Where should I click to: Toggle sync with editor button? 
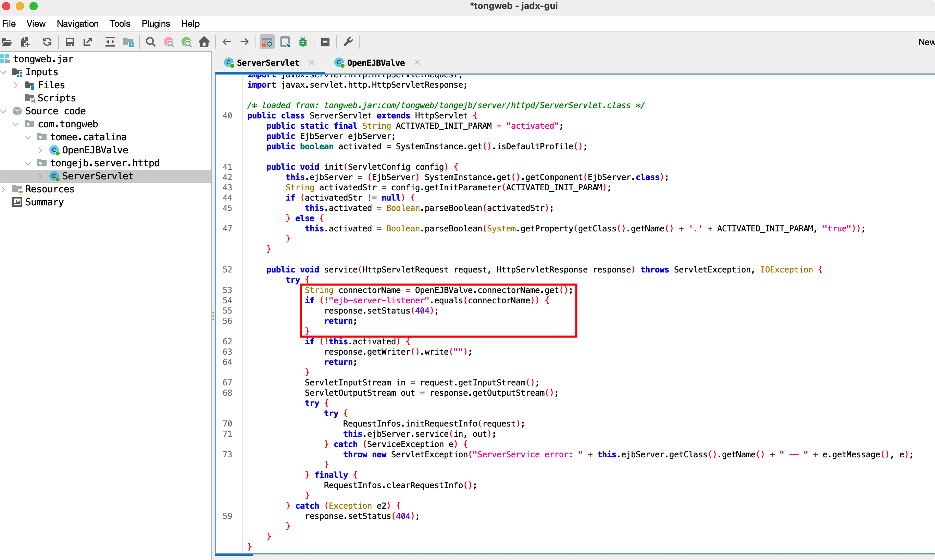(x=110, y=42)
